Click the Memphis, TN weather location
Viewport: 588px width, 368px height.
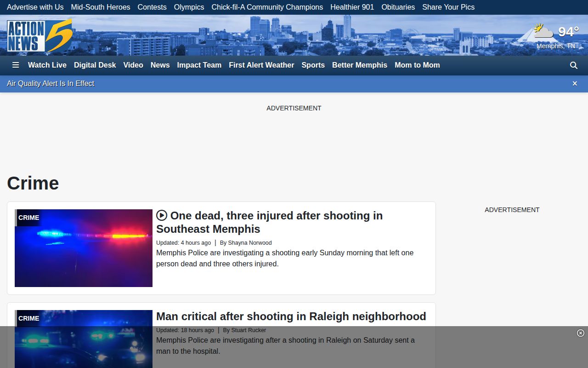(x=556, y=46)
